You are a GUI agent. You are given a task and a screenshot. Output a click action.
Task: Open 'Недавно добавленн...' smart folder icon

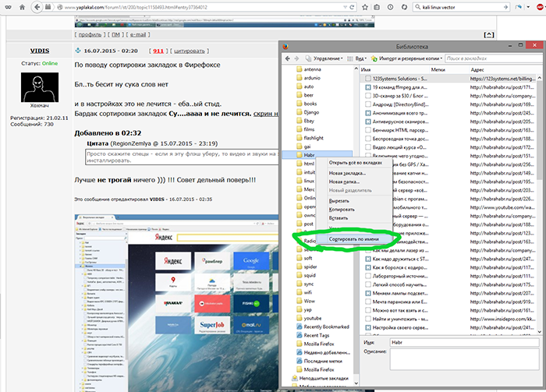299,352
